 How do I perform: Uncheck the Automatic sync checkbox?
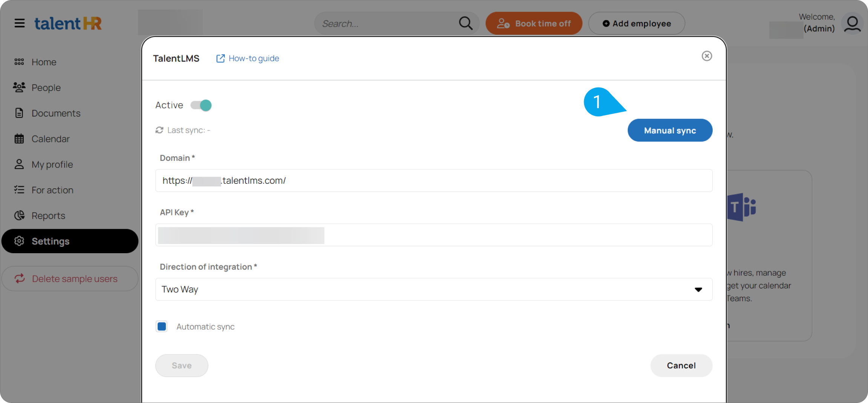tap(162, 326)
